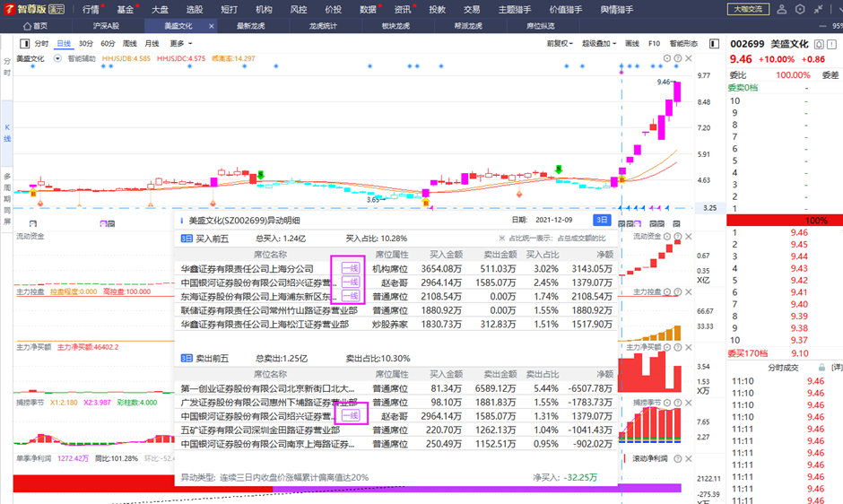Open 流动资金 panel help icon
The width and height of the screenshot is (843, 504).
[x=678, y=236]
